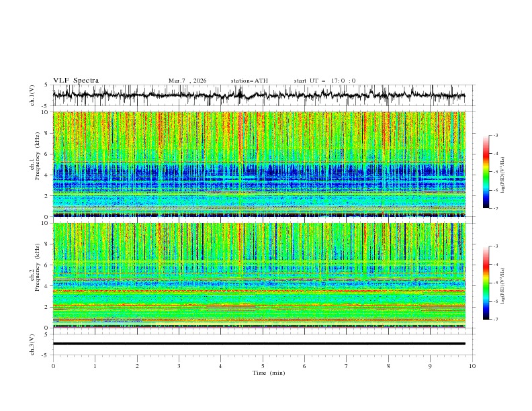Select the date text "Mar.7 , 2026"
Screen dimensions: 532x411
point(187,81)
